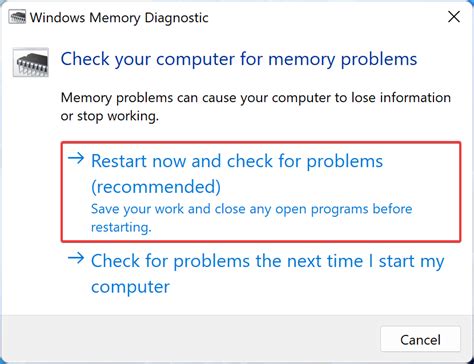
Task: Close the Windows Memory Diagnostic dialog
Action: click(x=454, y=17)
